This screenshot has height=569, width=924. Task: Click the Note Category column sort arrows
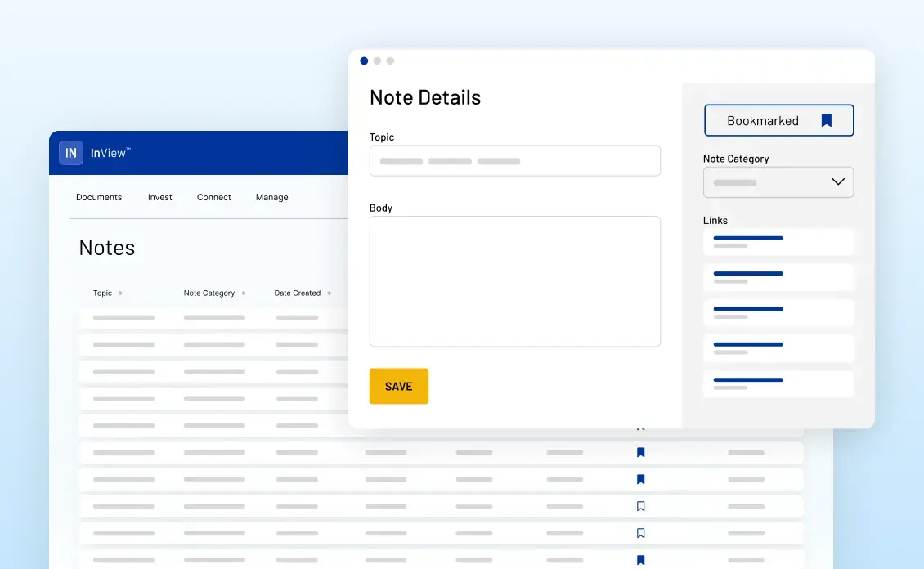pos(244,293)
